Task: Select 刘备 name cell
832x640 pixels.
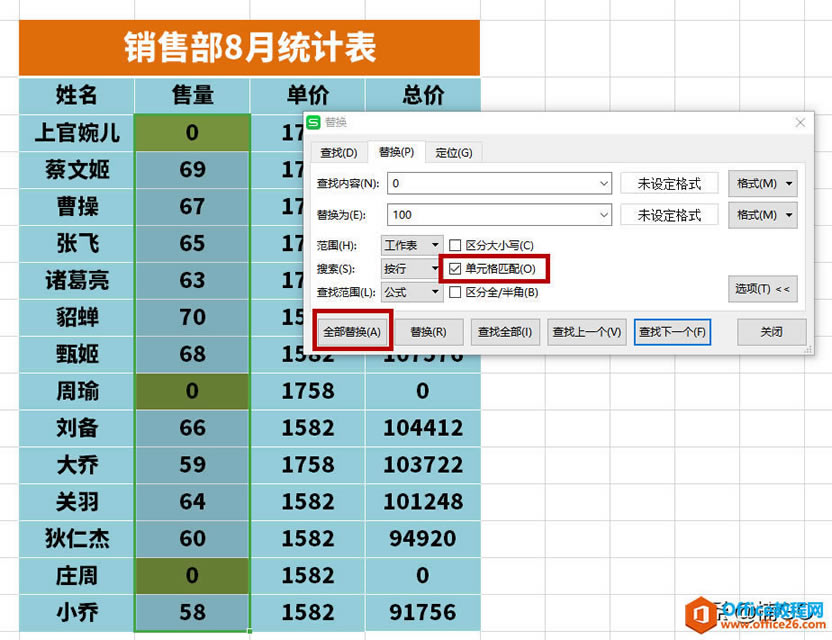Action: click(x=76, y=428)
